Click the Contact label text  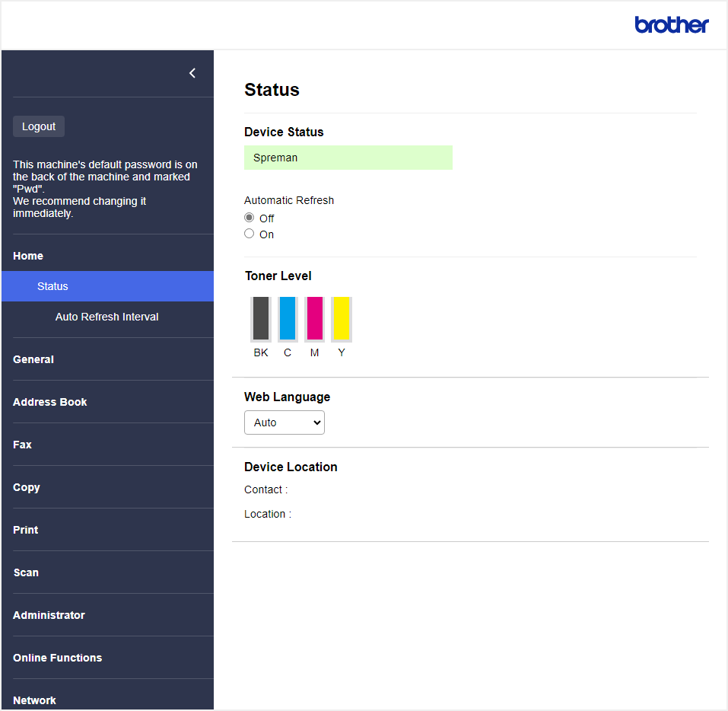click(x=266, y=489)
